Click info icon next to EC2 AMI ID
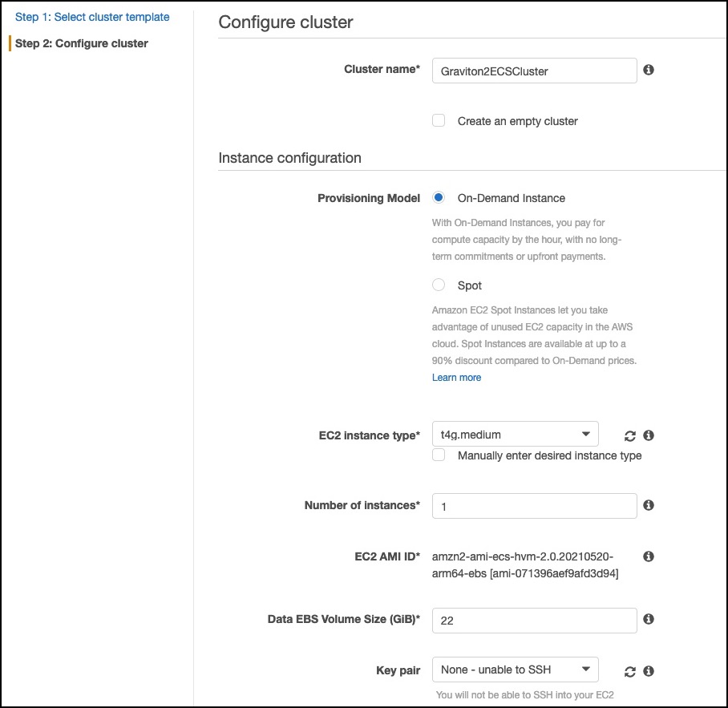The width and height of the screenshot is (728, 708). pyautogui.click(x=649, y=556)
